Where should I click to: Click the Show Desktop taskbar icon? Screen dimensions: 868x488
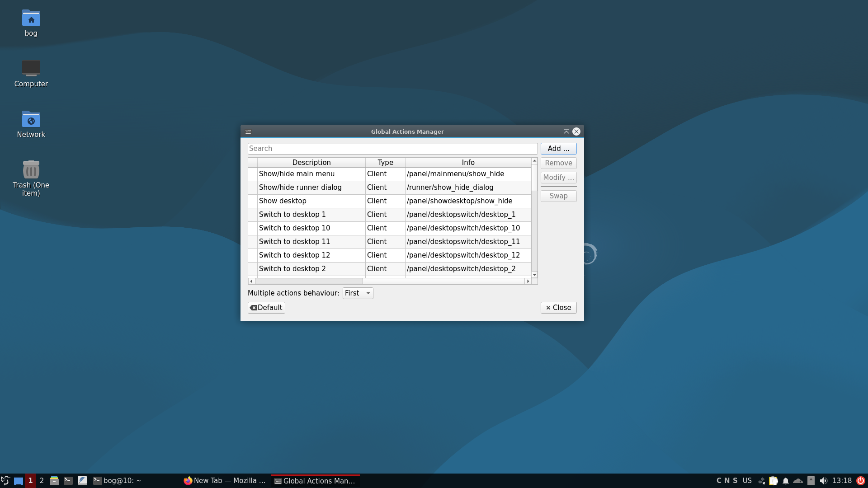[18, 480]
